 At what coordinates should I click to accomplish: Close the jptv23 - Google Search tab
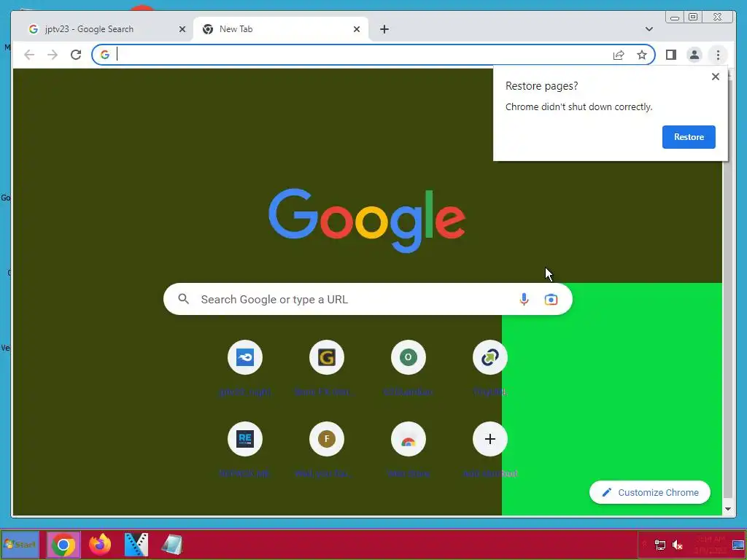point(182,29)
